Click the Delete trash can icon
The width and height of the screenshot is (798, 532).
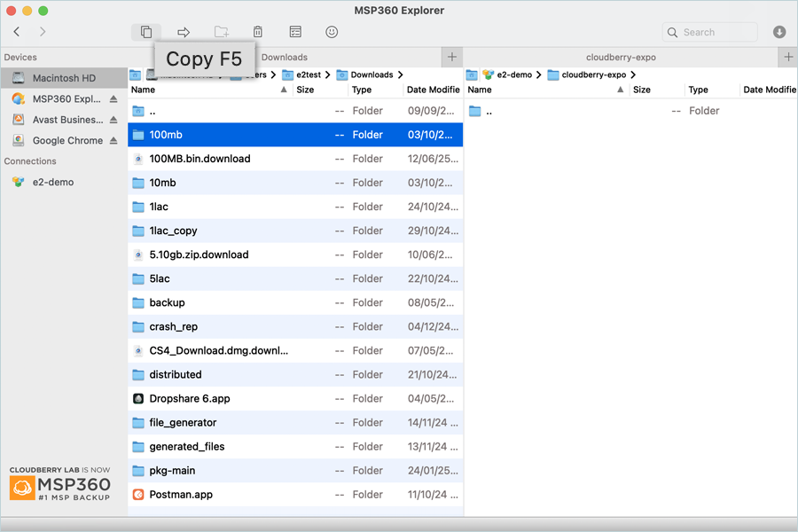pos(258,32)
